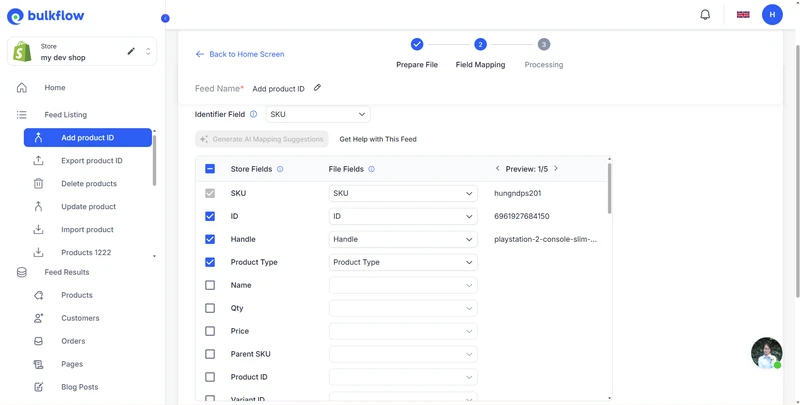Uncheck the Handle field checkbox
This screenshot has width=800, height=405.
click(210, 239)
